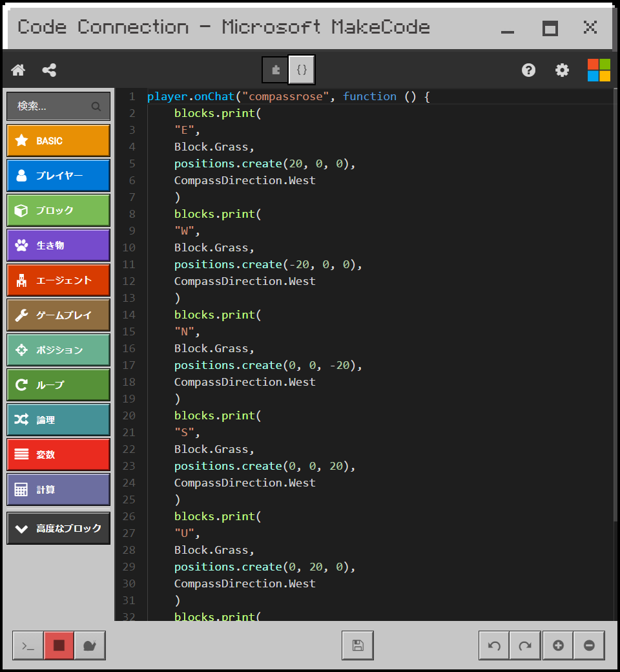
Task: Click blocks.print on line 14
Action: [214, 315]
